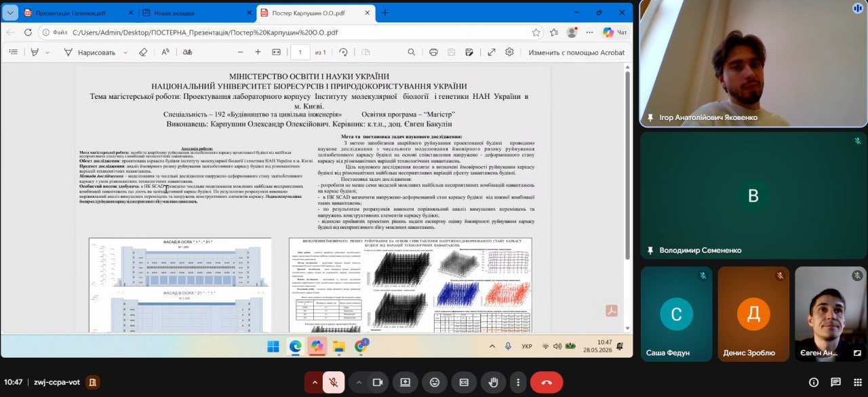Viewport: 868px width, 397px height.
Task: Open the tab actions menu dropdown
Action: tap(9, 12)
